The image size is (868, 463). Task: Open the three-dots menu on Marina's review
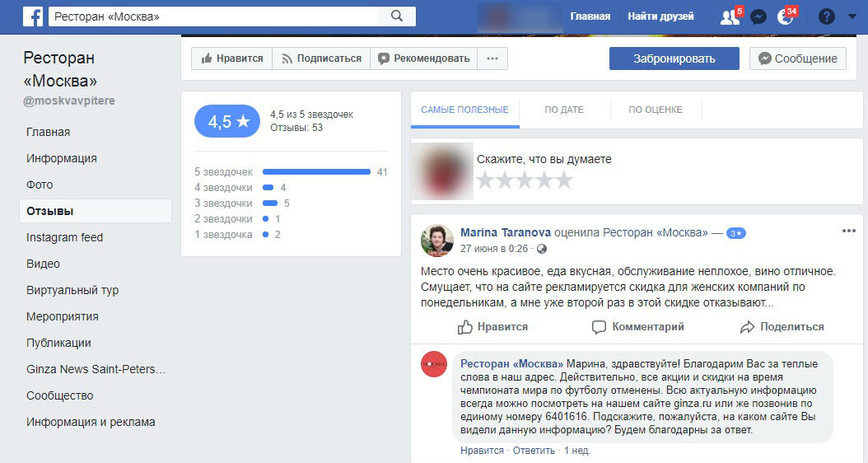click(x=848, y=231)
